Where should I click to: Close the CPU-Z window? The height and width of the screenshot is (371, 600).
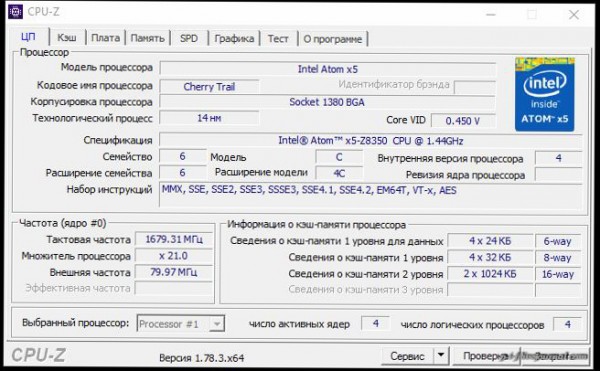pos(574,15)
